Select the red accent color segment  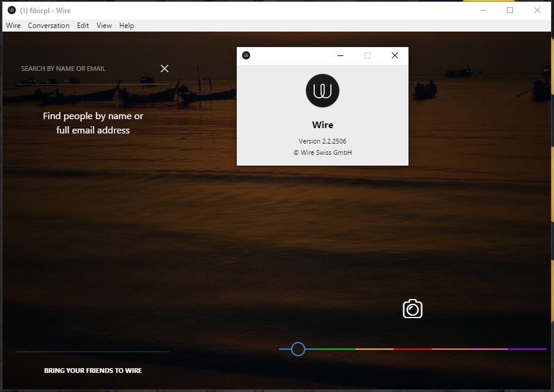pos(413,349)
